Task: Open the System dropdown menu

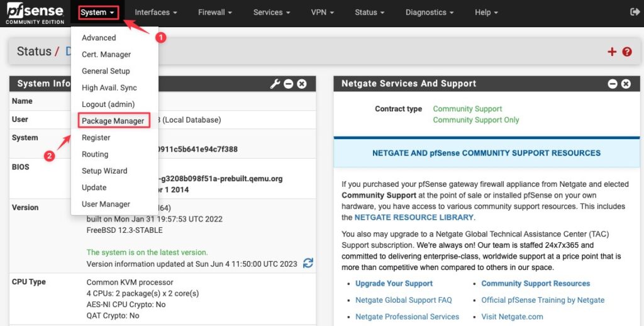Action: [x=97, y=13]
